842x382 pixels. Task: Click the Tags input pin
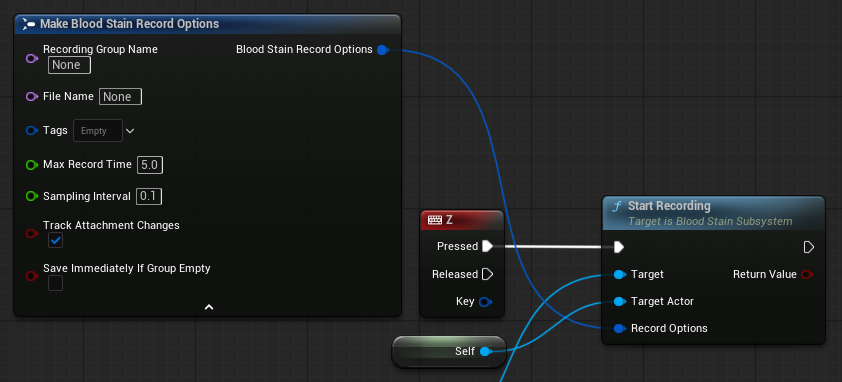32,131
